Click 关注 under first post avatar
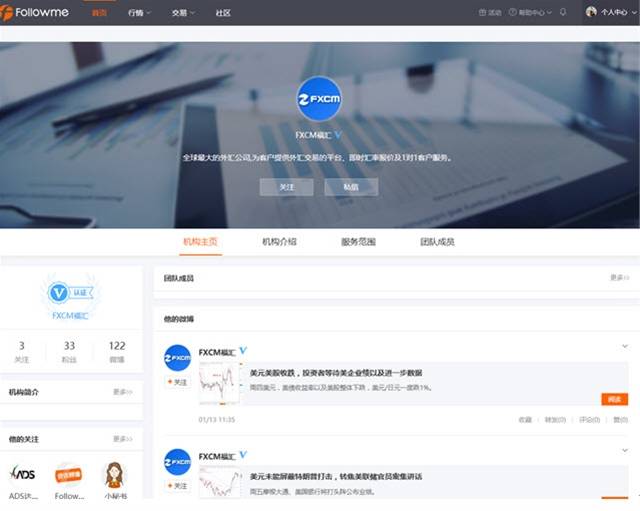This screenshot has width=640, height=511. pos(177,382)
